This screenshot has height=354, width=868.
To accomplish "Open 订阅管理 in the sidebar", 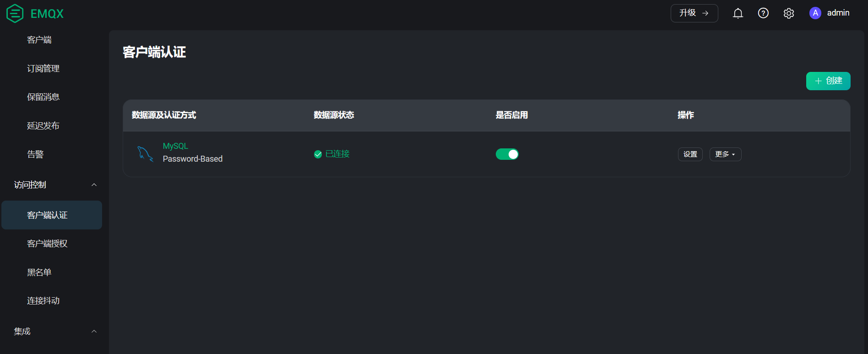I will coord(43,69).
